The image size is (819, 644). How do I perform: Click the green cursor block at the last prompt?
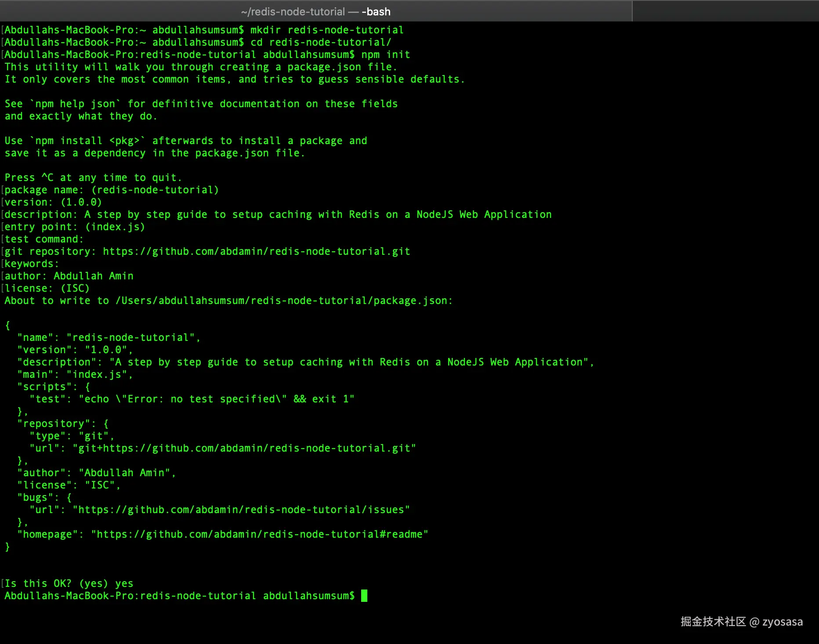point(364,596)
